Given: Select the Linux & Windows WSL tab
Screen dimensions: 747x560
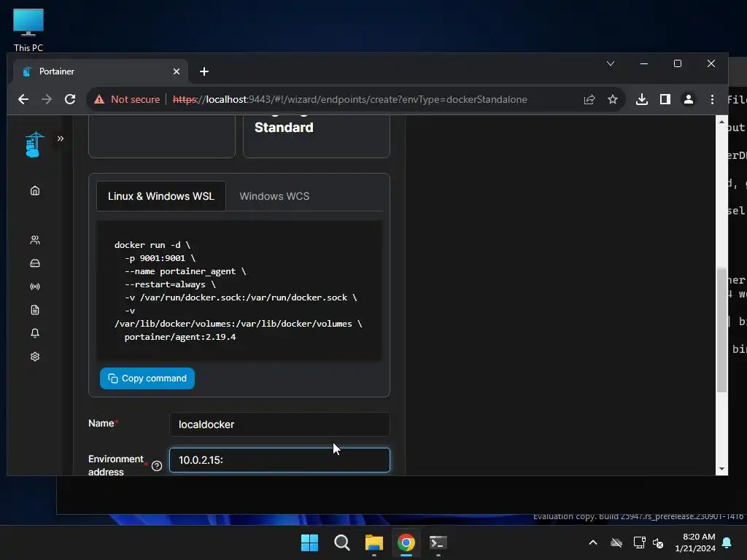Looking at the screenshot, I should tap(161, 196).
